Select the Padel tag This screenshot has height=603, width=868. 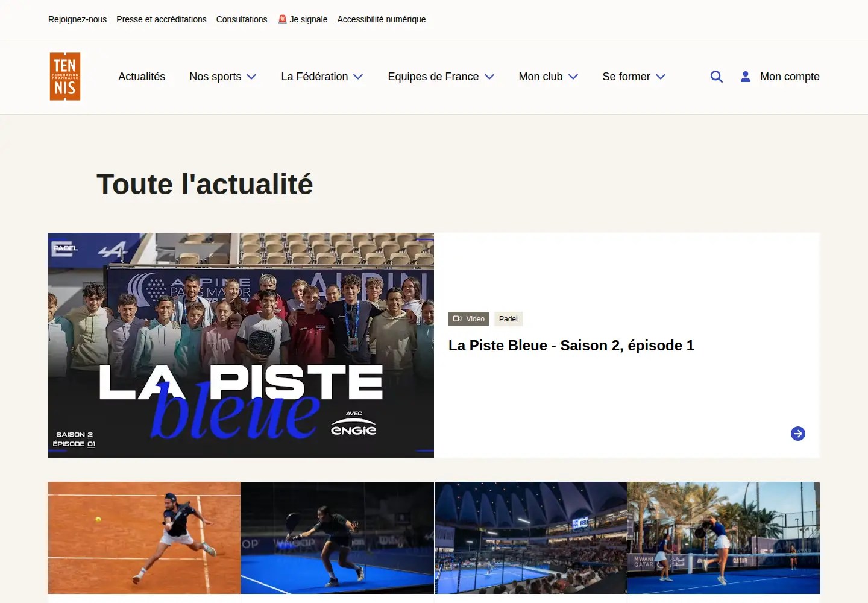pos(508,319)
